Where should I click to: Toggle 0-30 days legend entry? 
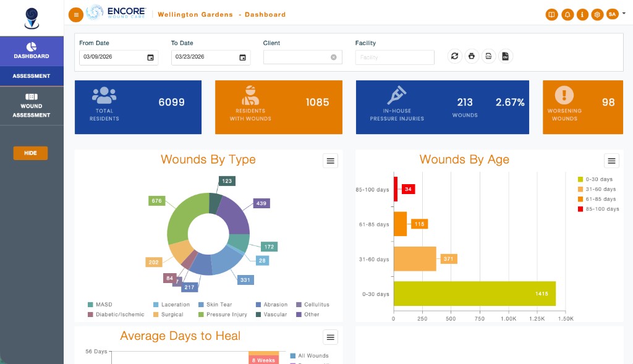[595, 179]
